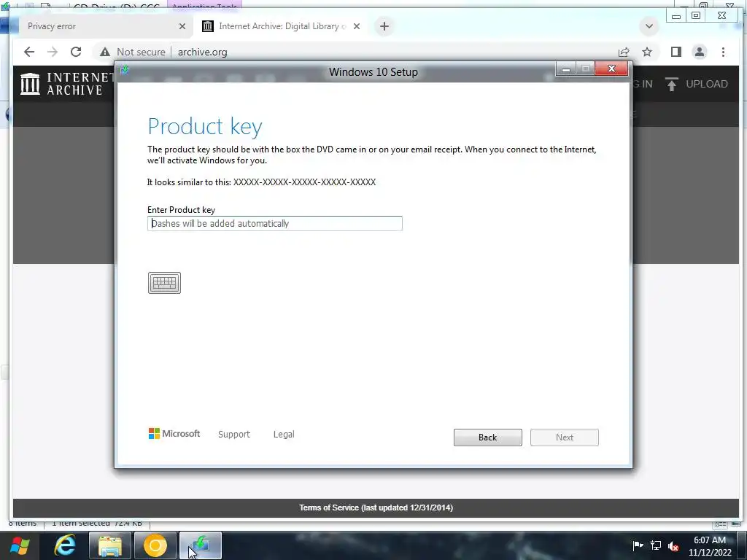Open the network tray icon
Screen dimensions: 747x560
tap(656, 545)
